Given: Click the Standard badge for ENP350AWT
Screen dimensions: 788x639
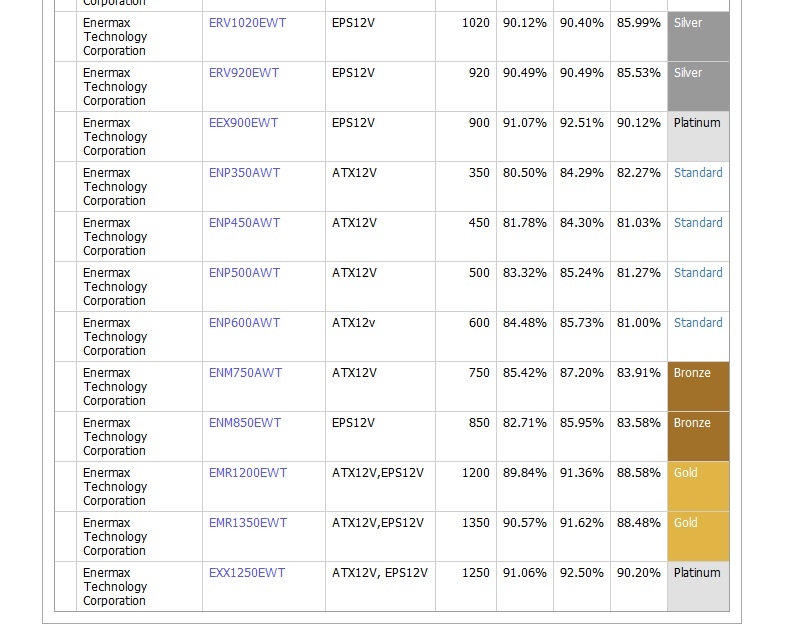Looking at the screenshot, I should (x=698, y=173).
